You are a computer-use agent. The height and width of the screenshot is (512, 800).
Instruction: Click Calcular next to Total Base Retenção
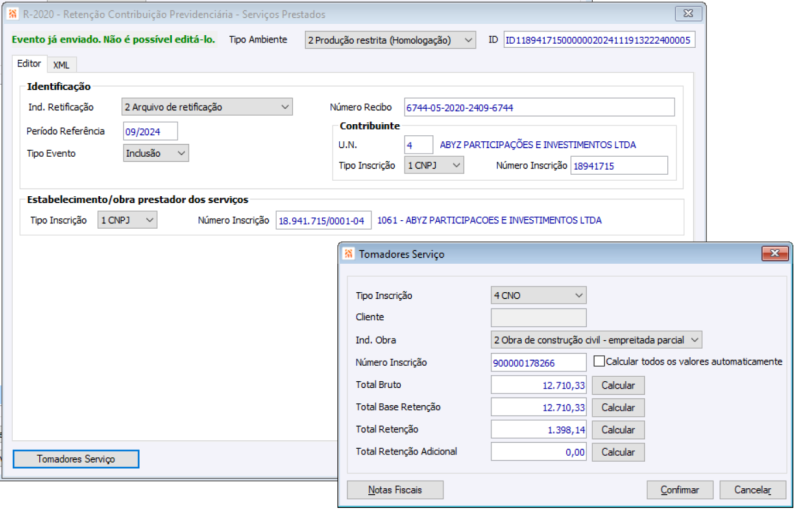(x=618, y=407)
